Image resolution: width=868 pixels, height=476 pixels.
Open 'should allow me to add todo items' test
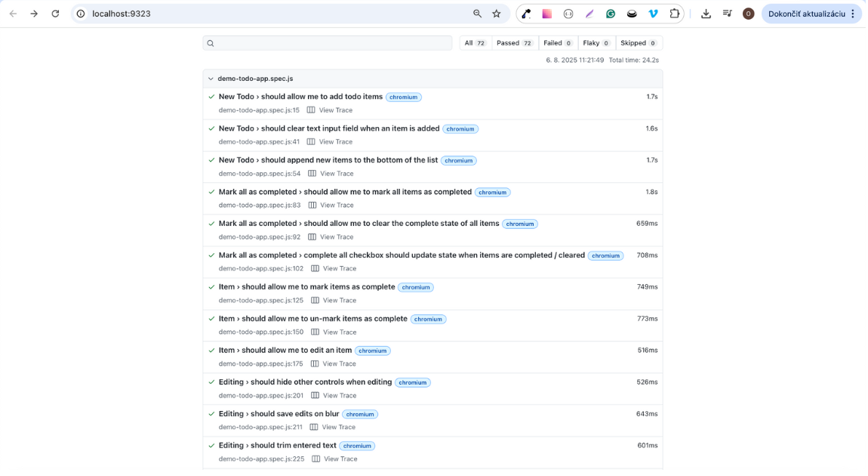tap(300, 97)
